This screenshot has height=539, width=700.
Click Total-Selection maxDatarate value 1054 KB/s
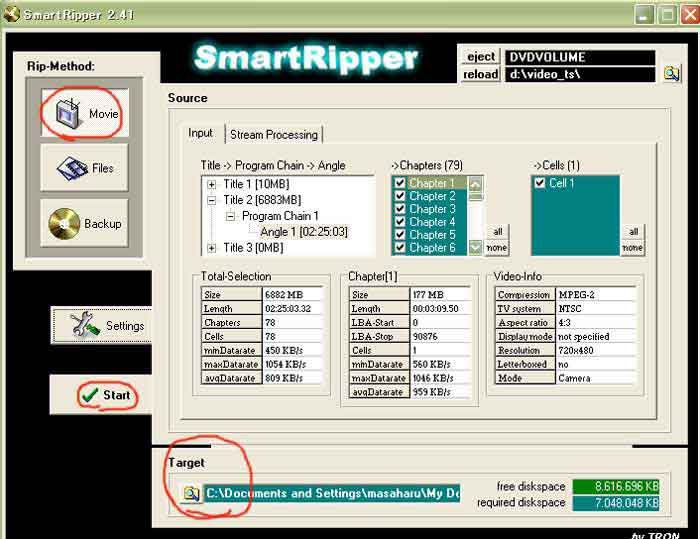click(x=293, y=364)
